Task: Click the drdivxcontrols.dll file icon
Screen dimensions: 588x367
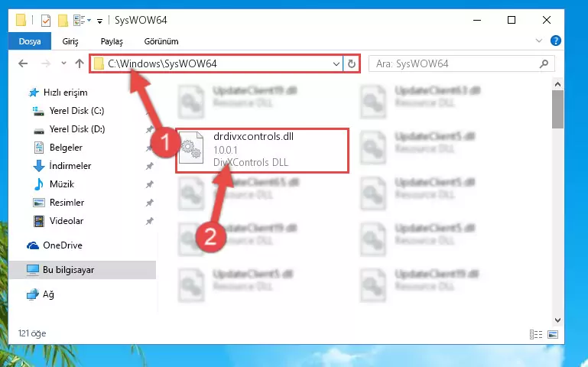Action: tap(191, 148)
